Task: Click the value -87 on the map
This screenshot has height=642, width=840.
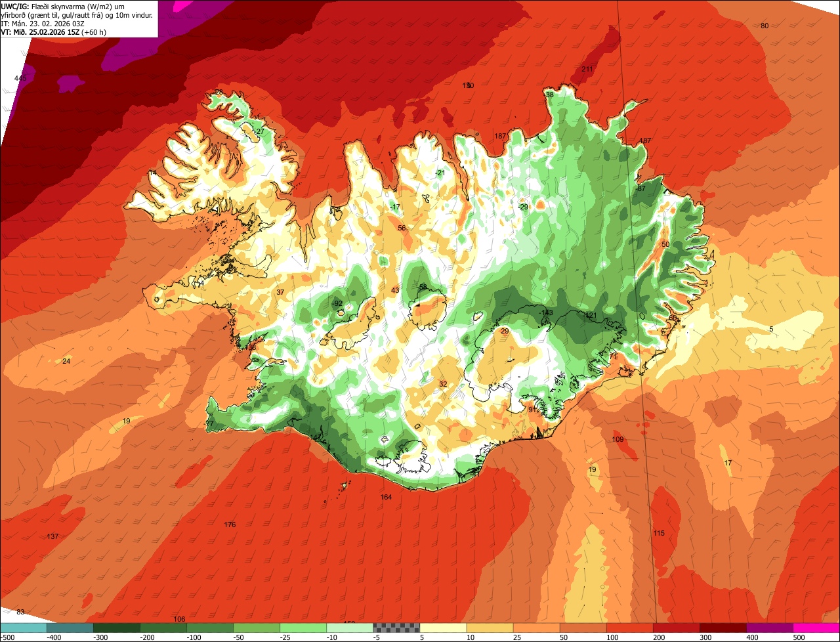Action: click(x=640, y=188)
